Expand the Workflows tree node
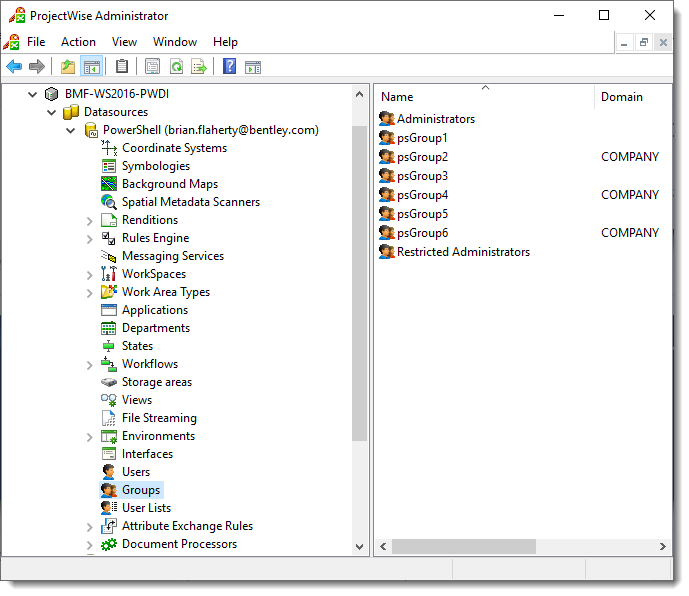 90,365
